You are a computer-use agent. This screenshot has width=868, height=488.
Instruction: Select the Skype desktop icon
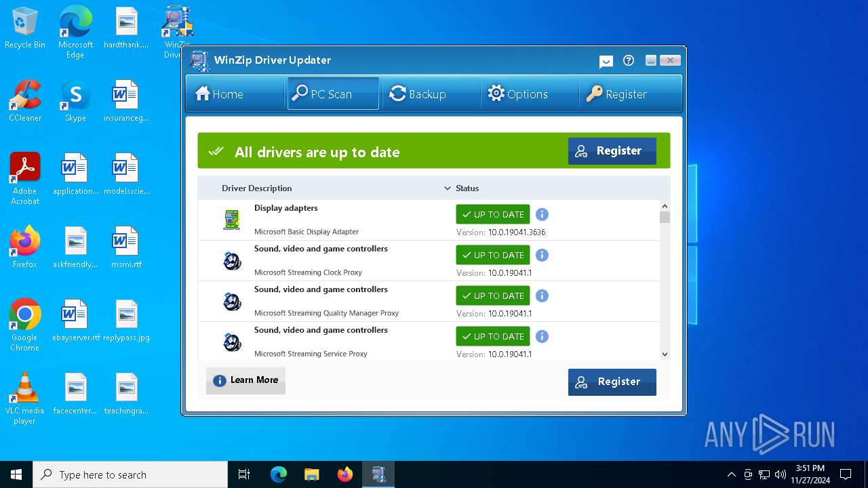(x=75, y=101)
